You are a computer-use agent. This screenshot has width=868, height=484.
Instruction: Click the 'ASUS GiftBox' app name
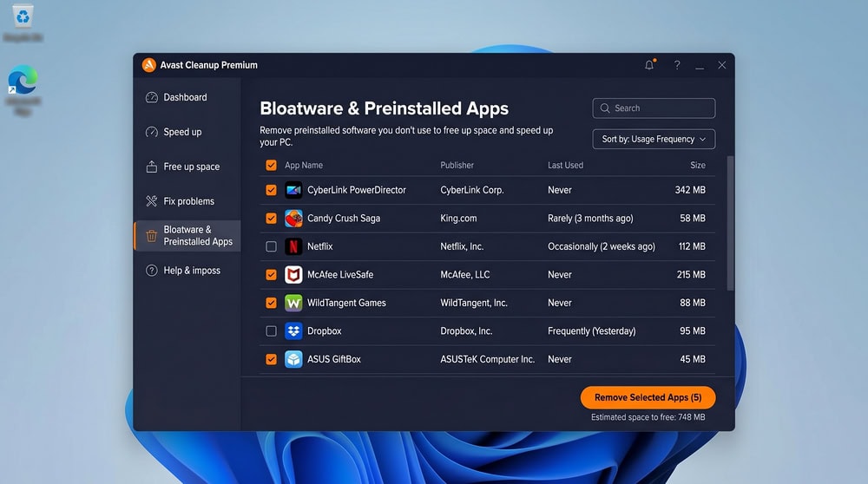tap(334, 360)
